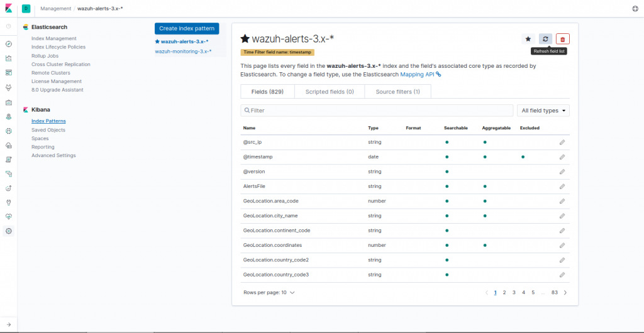Screen dimensions: 644x333
Task: Open Remote Clusters
Action: point(51,73)
